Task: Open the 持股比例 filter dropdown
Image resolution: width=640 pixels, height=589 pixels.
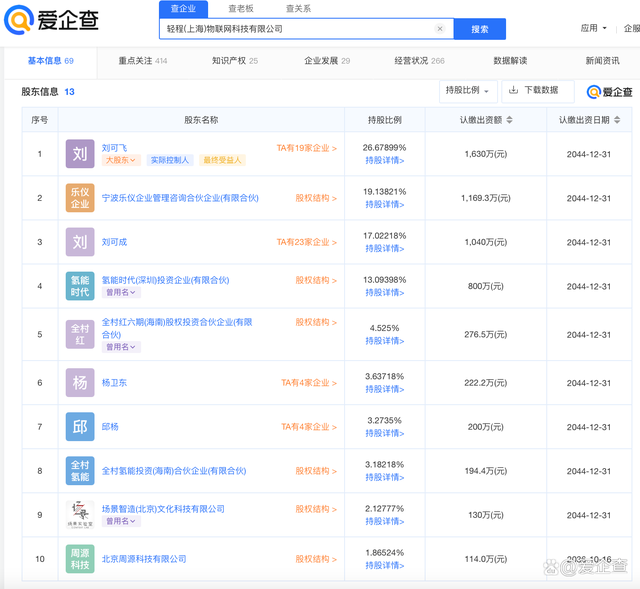Action: tap(467, 91)
